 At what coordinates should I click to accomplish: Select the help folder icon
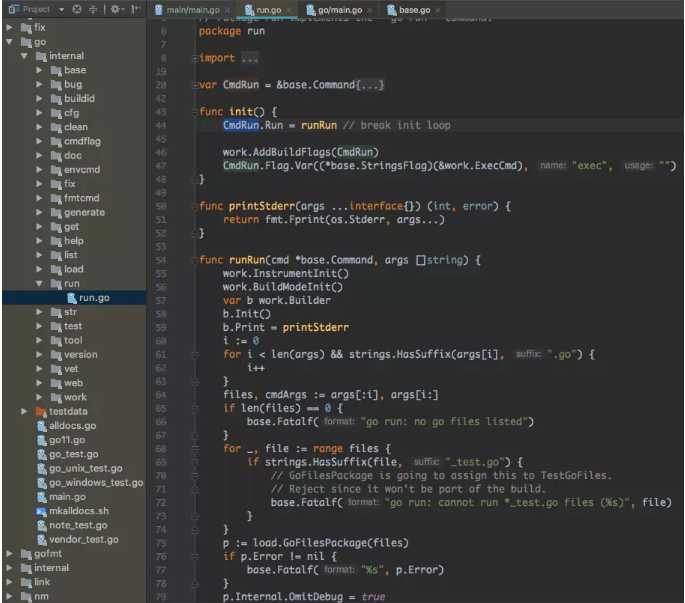click(56, 241)
